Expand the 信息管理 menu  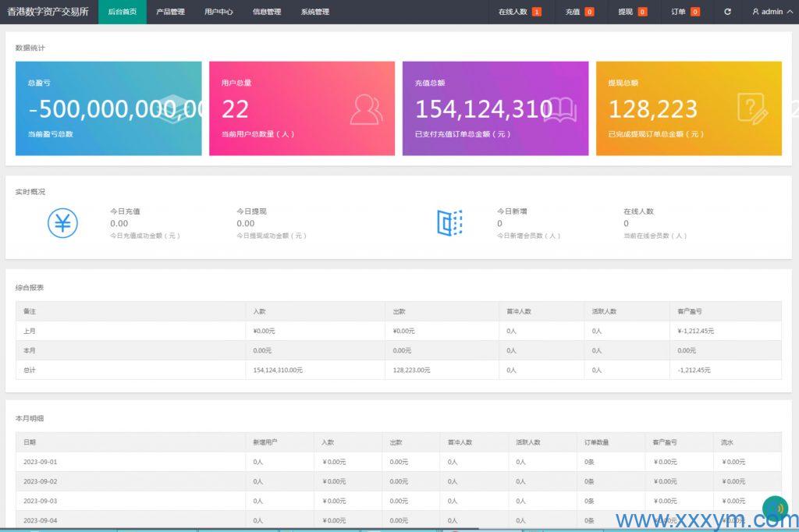[267, 12]
